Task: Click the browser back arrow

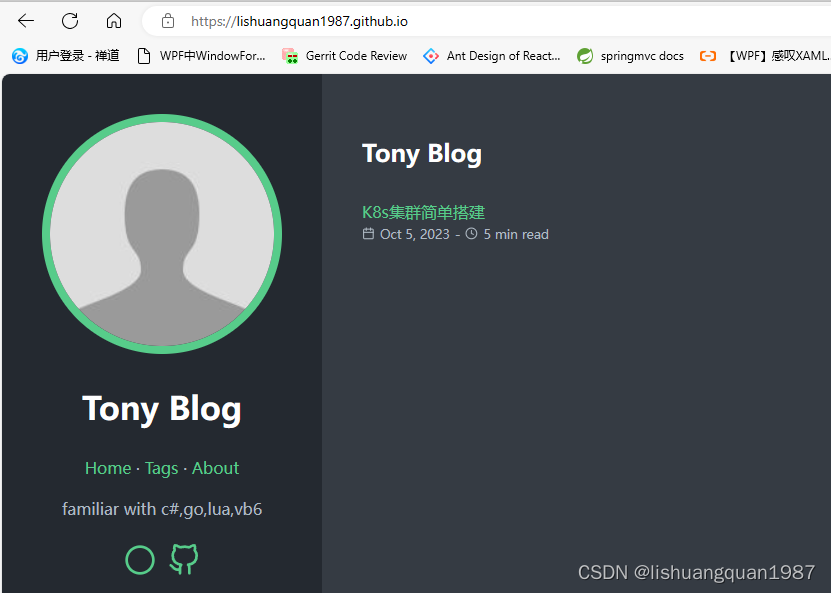Action: 26,21
